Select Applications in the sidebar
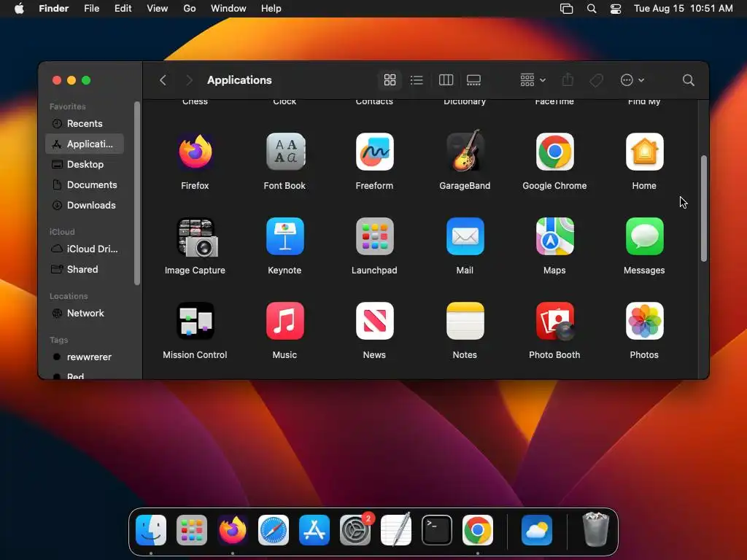The height and width of the screenshot is (560, 747). point(85,144)
